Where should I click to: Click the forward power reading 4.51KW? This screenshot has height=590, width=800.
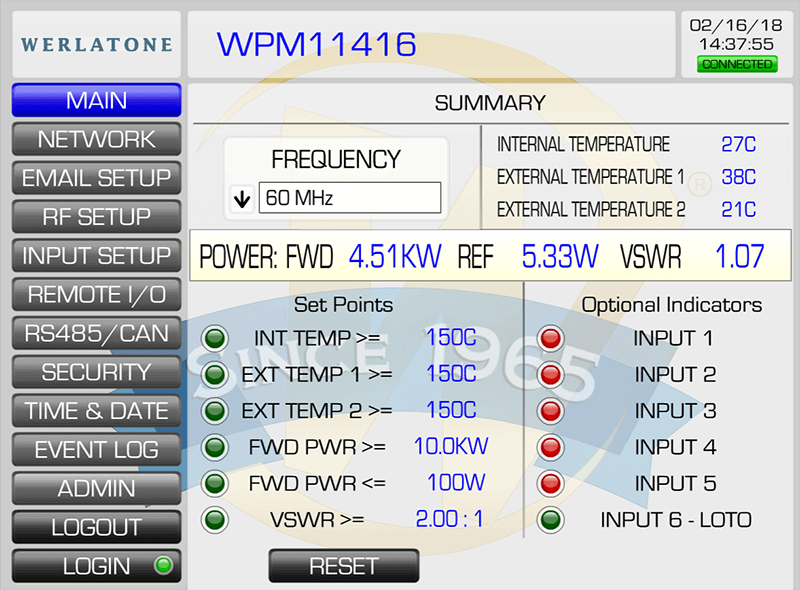[395, 256]
